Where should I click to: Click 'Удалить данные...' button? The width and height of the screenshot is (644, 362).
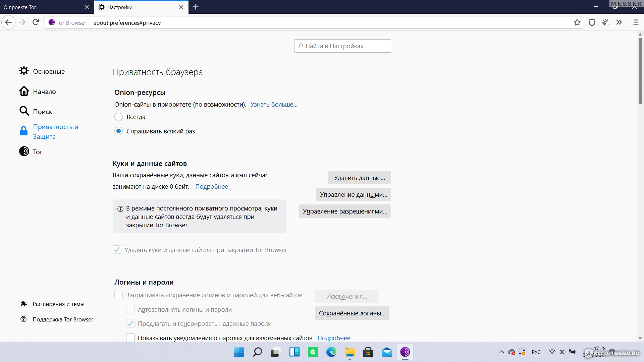tap(359, 177)
